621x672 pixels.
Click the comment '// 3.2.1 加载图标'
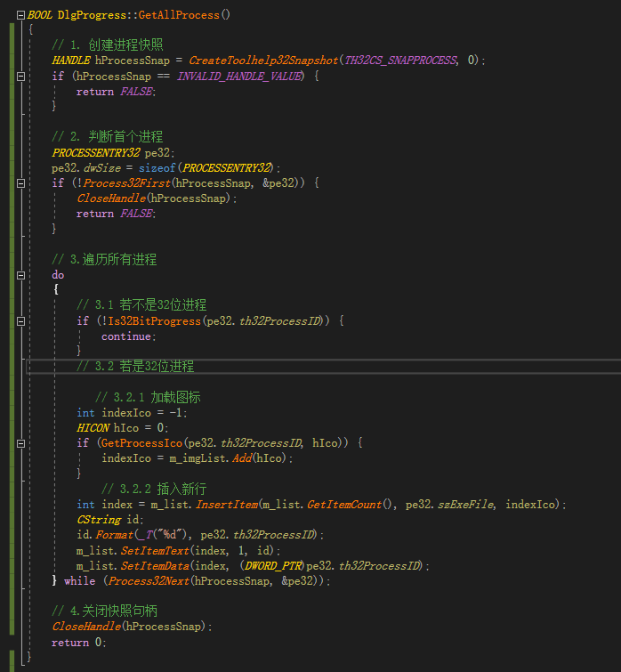pyautogui.click(x=148, y=397)
